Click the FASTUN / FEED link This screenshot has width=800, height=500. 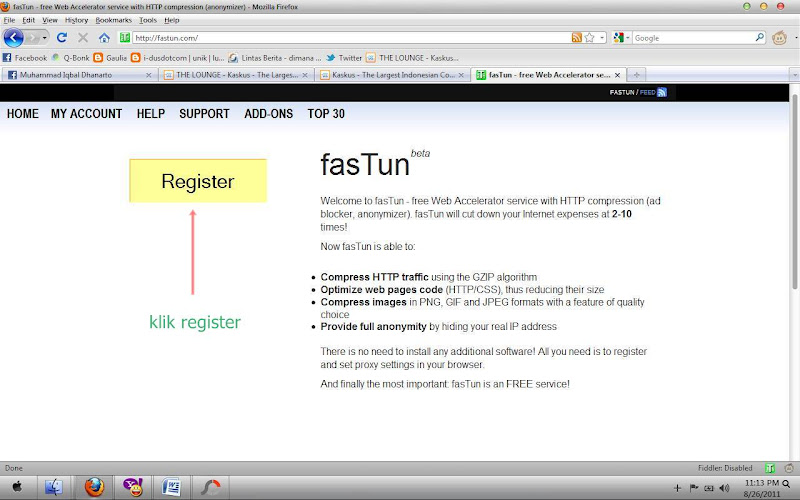[633, 92]
